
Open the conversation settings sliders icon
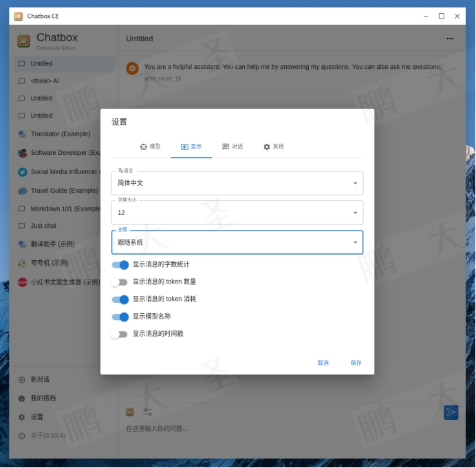tap(148, 412)
